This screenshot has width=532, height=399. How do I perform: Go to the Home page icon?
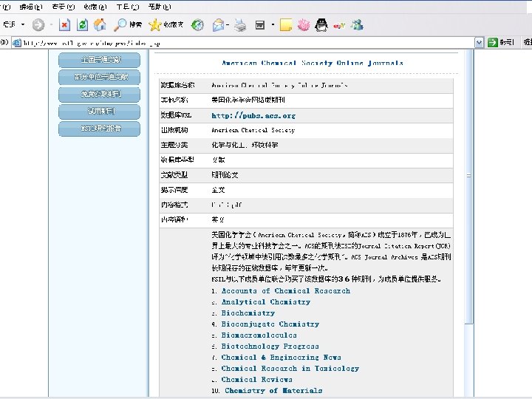coord(100,25)
